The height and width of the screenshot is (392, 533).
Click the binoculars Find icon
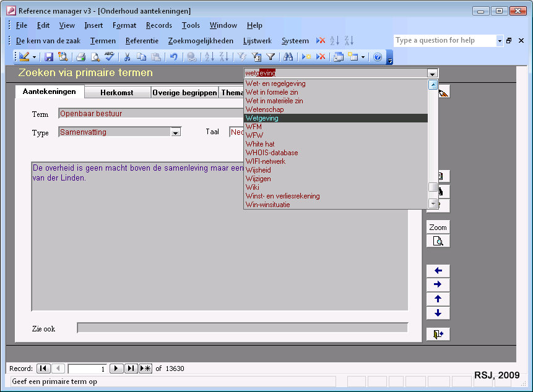click(288, 57)
